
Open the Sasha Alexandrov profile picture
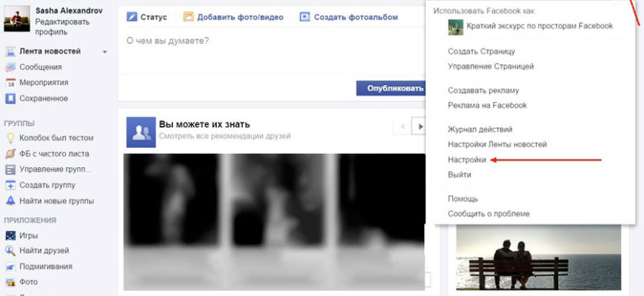[x=17, y=18]
